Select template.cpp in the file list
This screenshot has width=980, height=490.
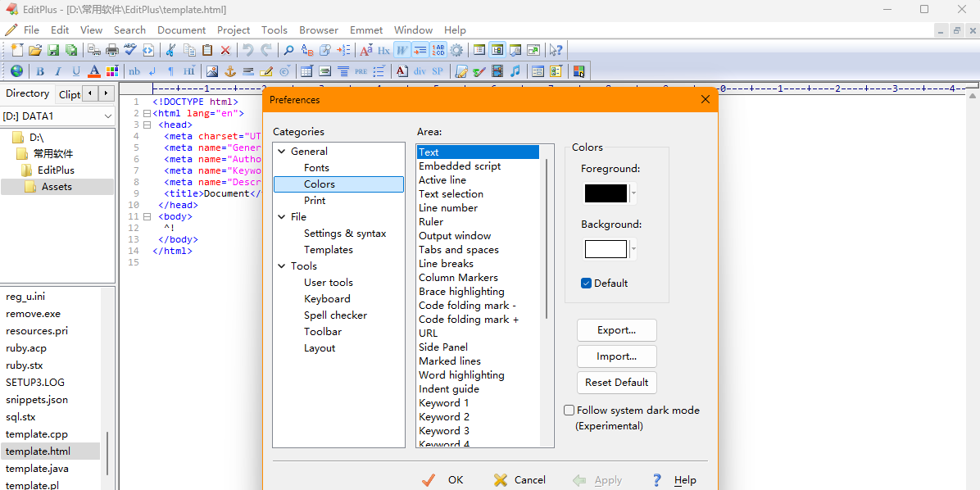(37, 433)
